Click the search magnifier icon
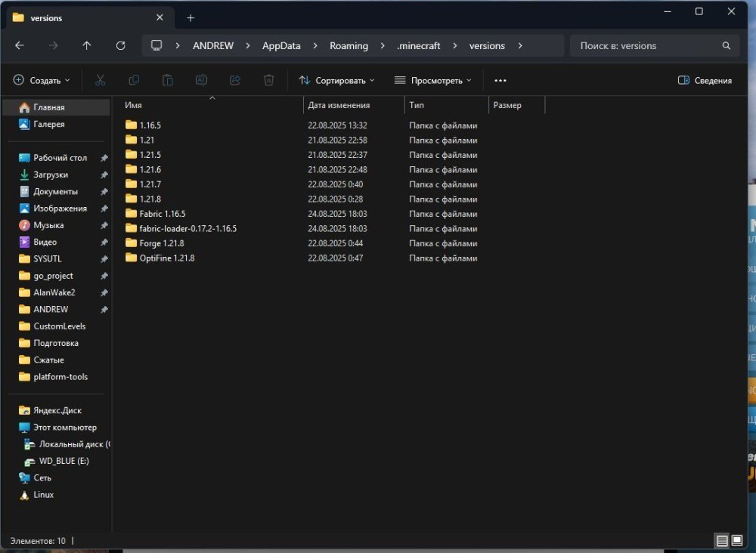Viewport: 756px width, 553px height. pos(726,46)
